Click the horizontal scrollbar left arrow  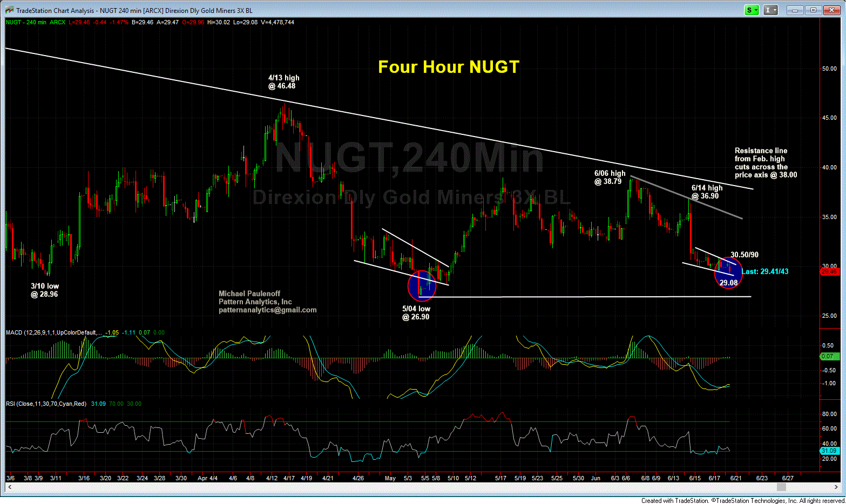(9, 487)
